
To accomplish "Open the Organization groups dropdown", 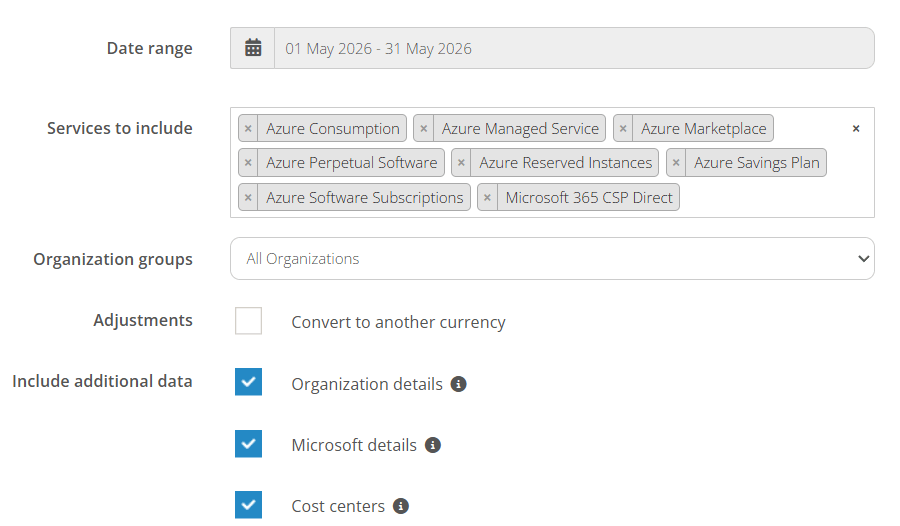I will click(x=552, y=259).
